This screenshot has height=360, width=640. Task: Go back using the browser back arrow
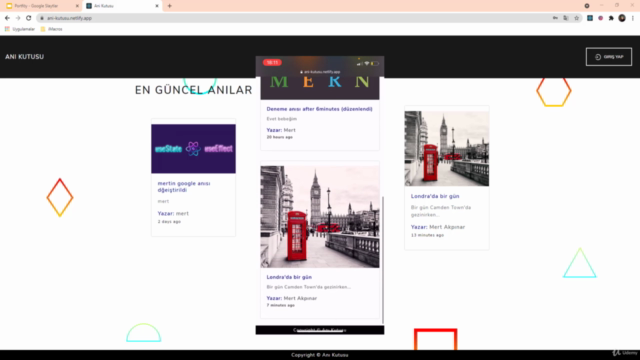tap(7, 18)
